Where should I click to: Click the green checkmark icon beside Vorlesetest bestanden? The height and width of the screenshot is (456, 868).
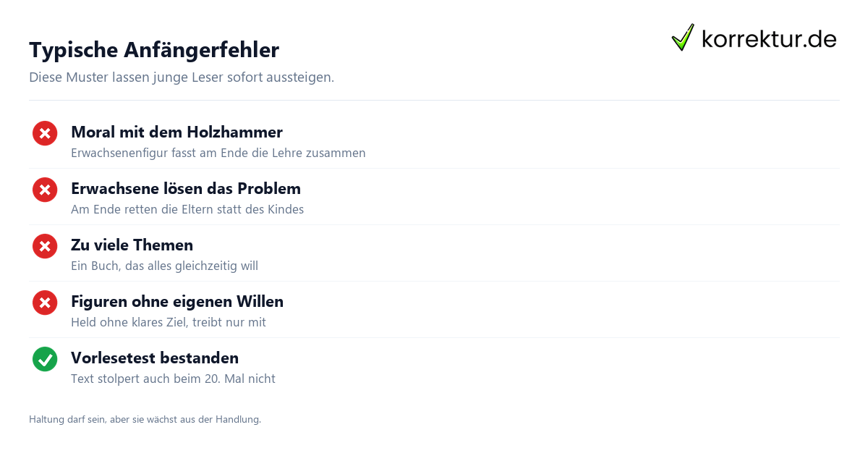45,359
